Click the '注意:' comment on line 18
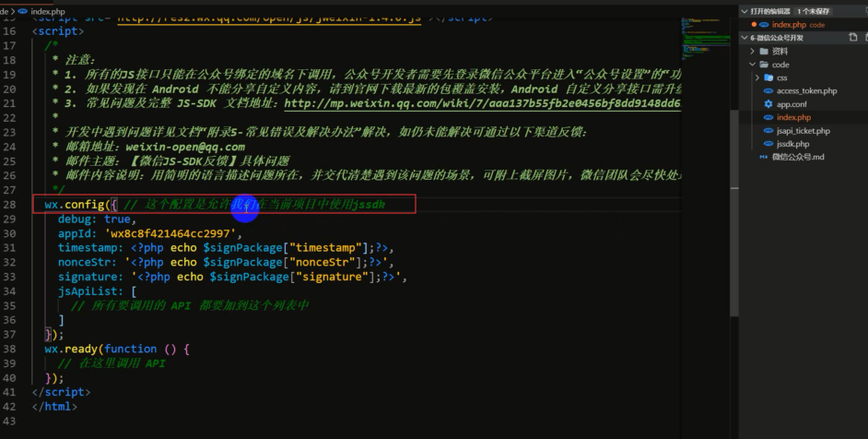The image size is (868, 439). pyautogui.click(x=81, y=60)
